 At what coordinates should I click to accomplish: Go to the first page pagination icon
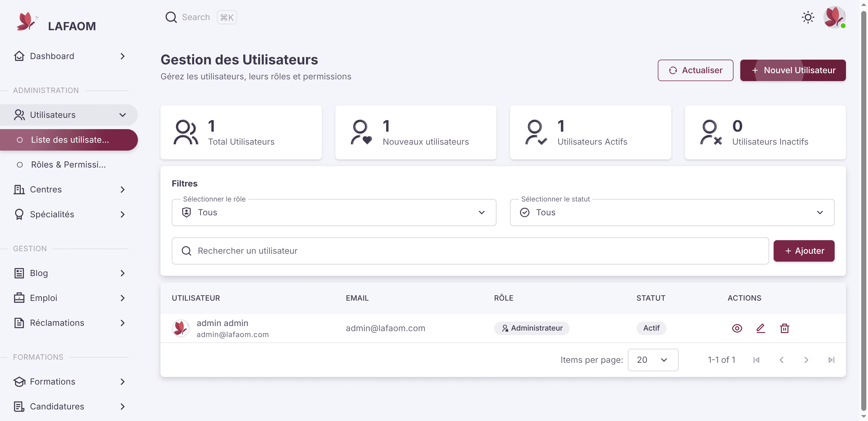[756, 360]
